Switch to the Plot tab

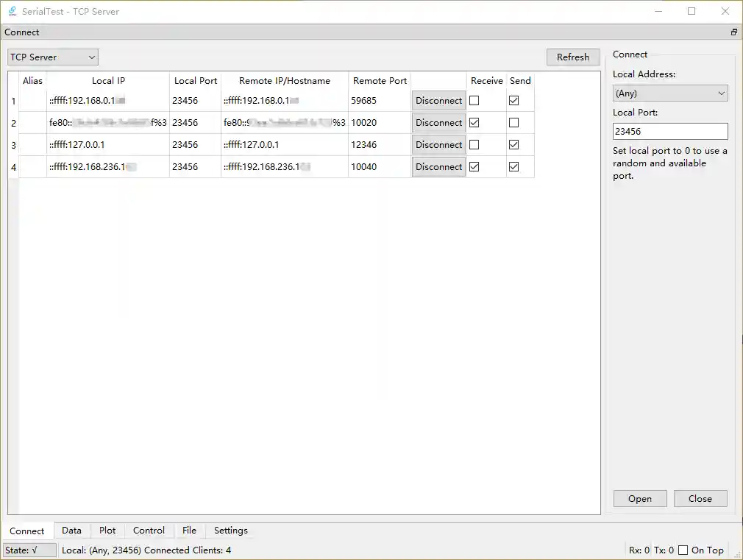(107, 530)
